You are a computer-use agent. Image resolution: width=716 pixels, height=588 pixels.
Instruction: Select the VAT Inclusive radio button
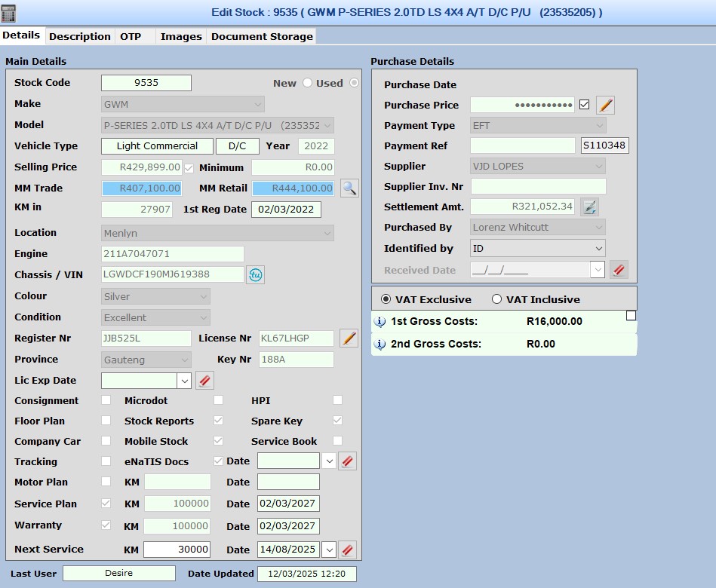496,299
